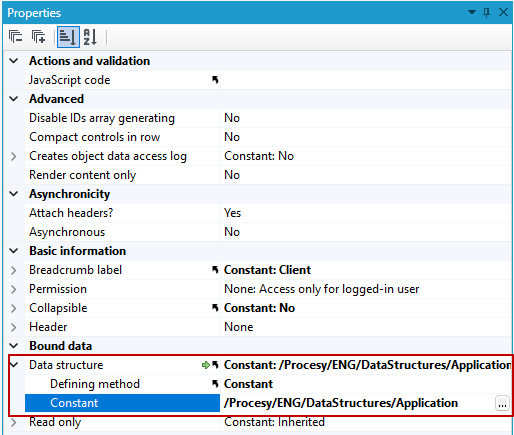The width and height of the screenshot is (514, 435).
Task: Click the Asynchronous value No
Action: click(x=232, y=232)
